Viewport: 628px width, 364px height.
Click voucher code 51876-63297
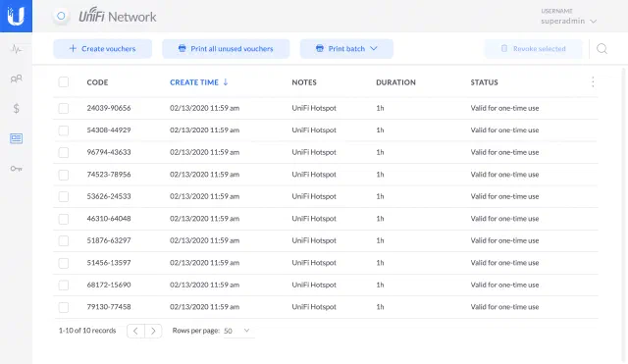[x=109, y=240]
